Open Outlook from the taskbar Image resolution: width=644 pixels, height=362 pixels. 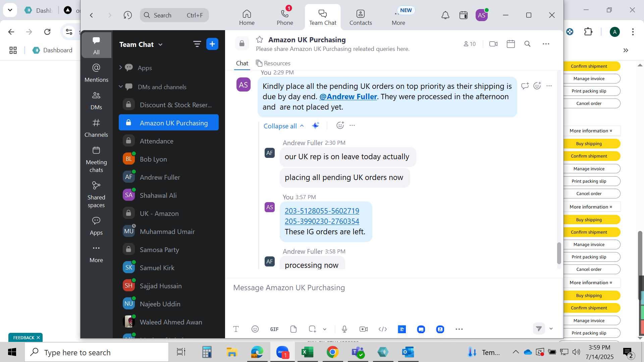(x=408, y=352)
